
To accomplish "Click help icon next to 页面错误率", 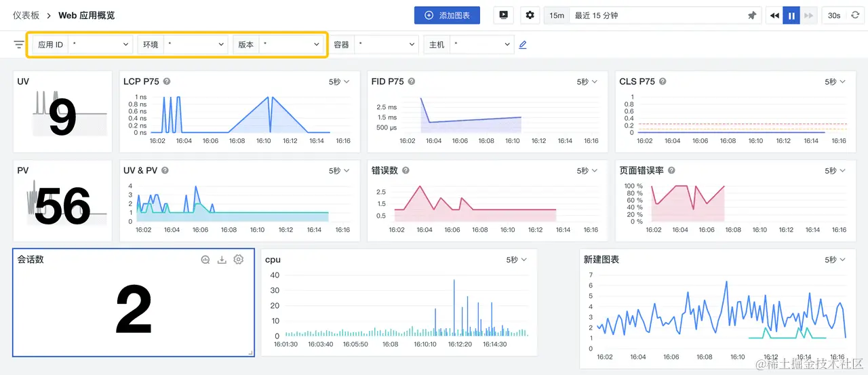I will (671, 171).
